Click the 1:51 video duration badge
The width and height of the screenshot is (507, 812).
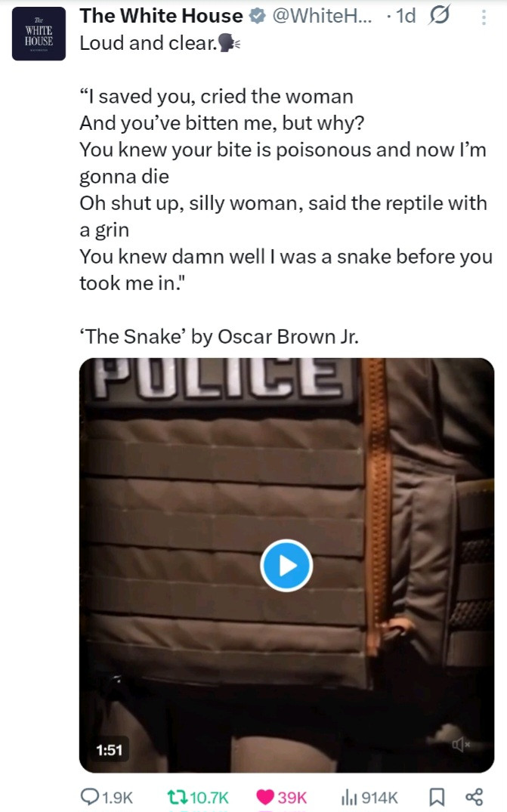[x=110, y=749]
